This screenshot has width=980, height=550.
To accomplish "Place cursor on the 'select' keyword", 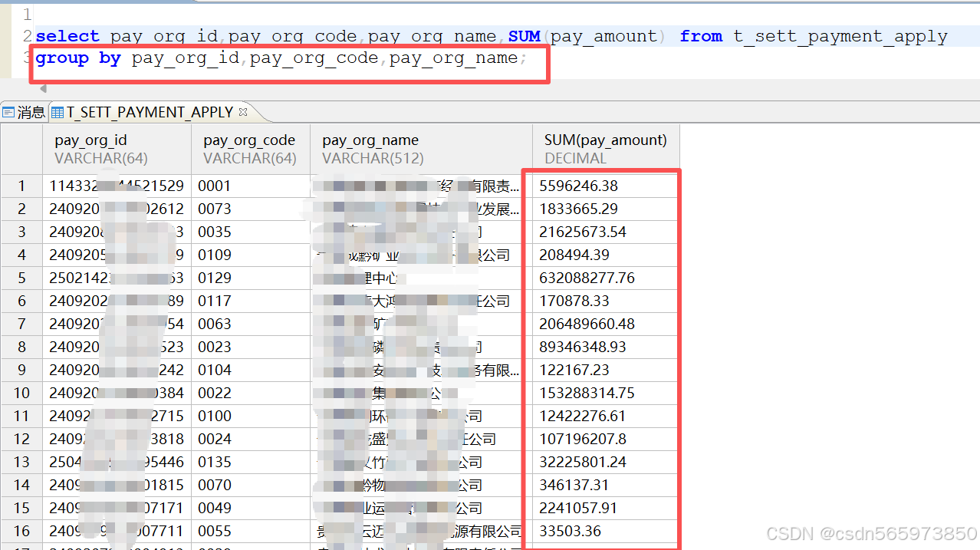I will point(67,36).
